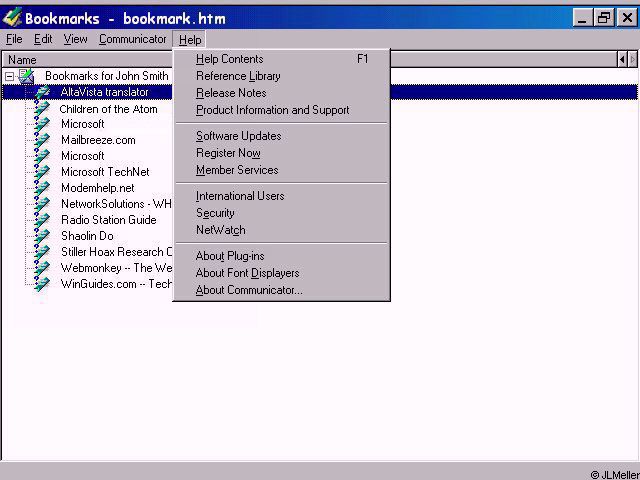Select the WinGuides.com bookmark text
Screen dimensions: 640x480
[x=116, y=284]
